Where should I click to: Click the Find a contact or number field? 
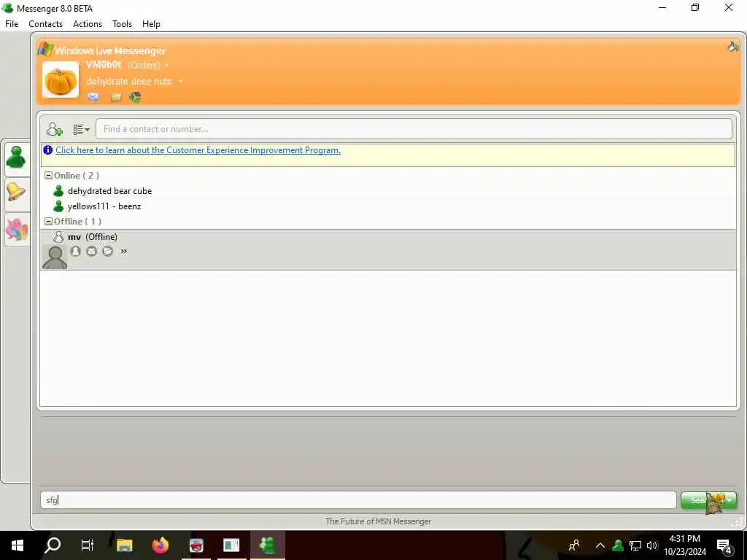click(x=414, y=129)
